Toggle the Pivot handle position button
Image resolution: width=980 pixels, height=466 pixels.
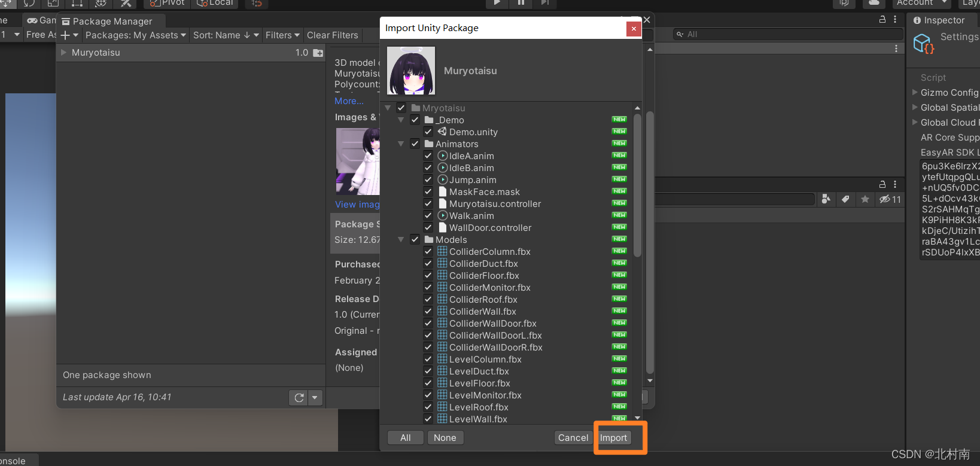pos(167,3)
